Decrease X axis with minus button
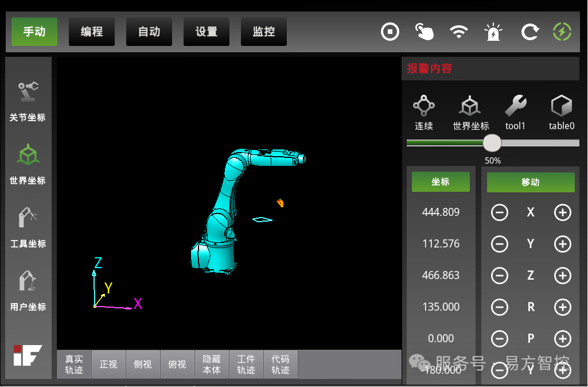Viewport: 588px width, 387px height. click(x=500, y=212)
